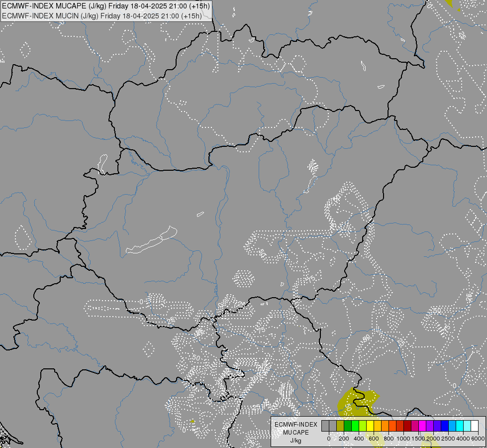Choose the magenta legend swatch
The height and width of the screenshot is (448, 487).
click(423, 426)
